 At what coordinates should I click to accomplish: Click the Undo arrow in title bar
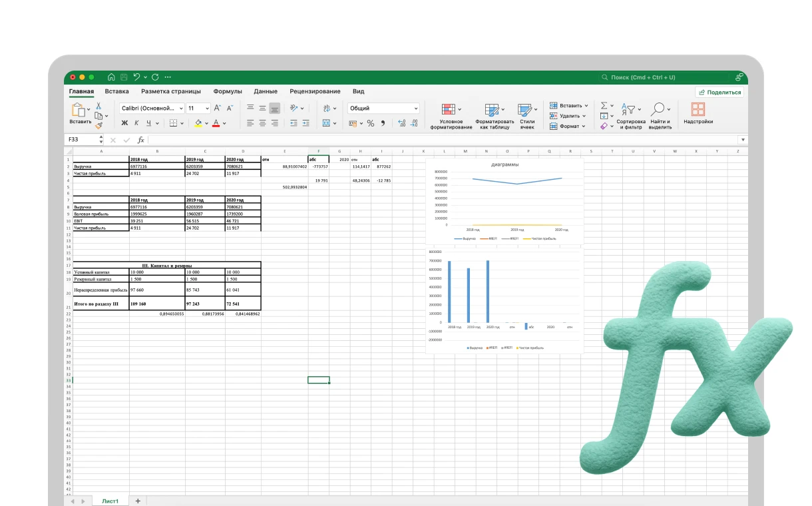click(x=136, y=77)
